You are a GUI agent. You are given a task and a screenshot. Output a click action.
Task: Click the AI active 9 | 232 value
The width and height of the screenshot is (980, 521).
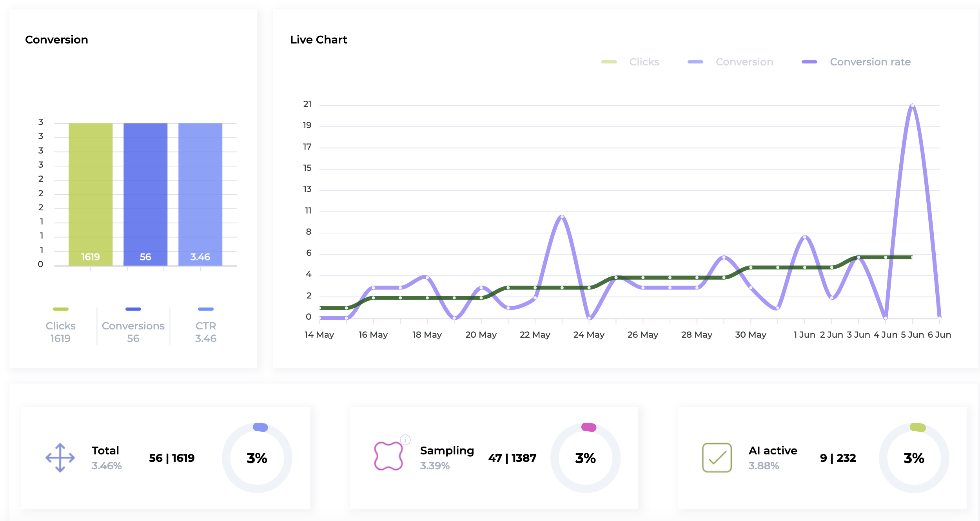838,458
